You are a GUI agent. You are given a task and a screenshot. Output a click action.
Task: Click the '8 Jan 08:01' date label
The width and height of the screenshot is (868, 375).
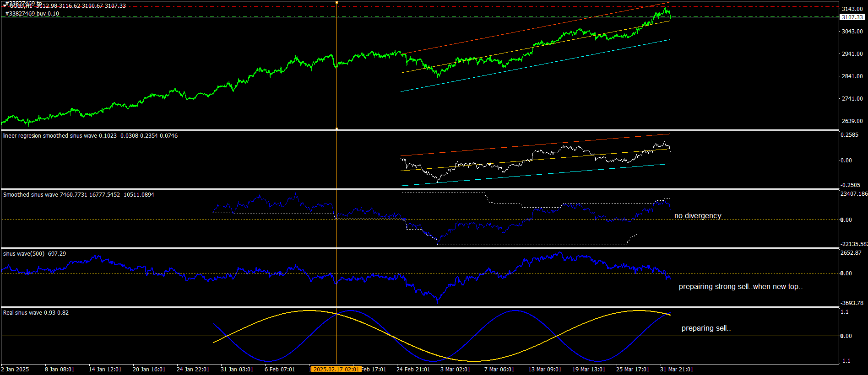(x=60, y=370)
